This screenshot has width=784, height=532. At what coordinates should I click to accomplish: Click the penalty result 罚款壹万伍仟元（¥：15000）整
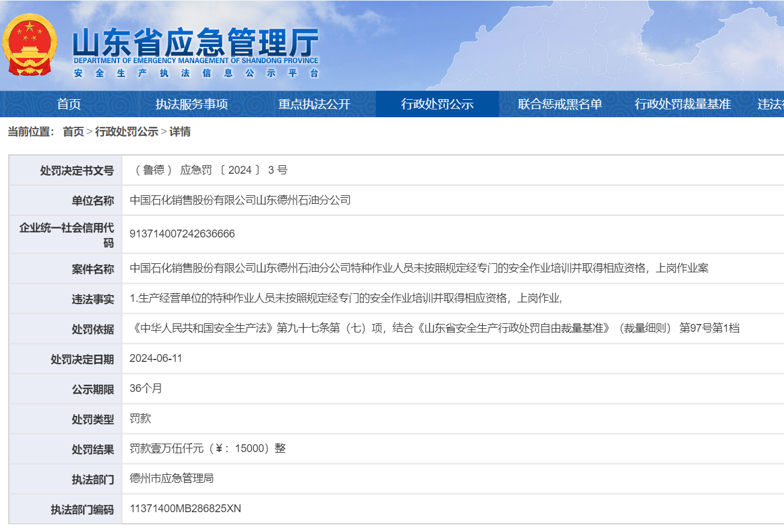pyautogui.click(x=208, y=448)
